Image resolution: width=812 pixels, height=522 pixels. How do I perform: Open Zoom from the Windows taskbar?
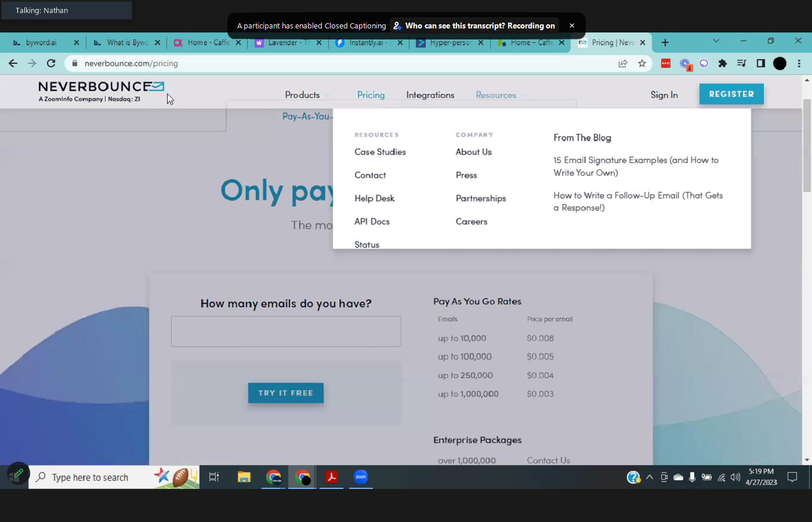[x=361, y=477]
